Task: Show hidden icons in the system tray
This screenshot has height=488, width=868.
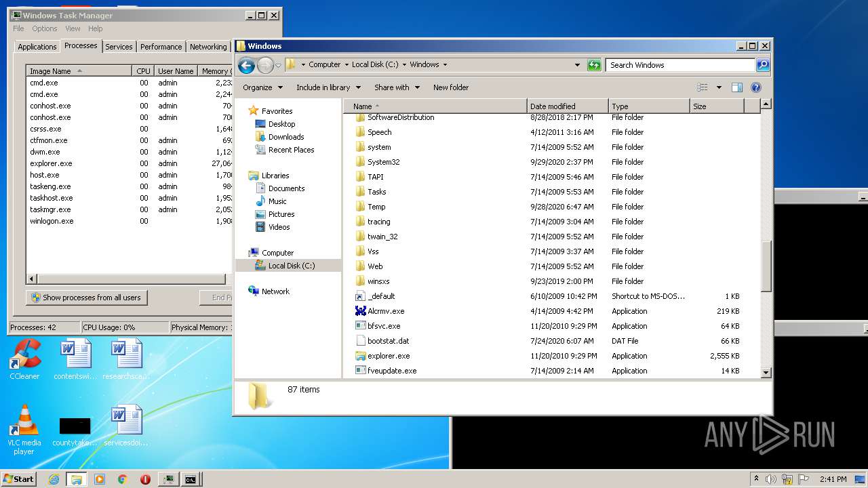Action: pos(757,479)
